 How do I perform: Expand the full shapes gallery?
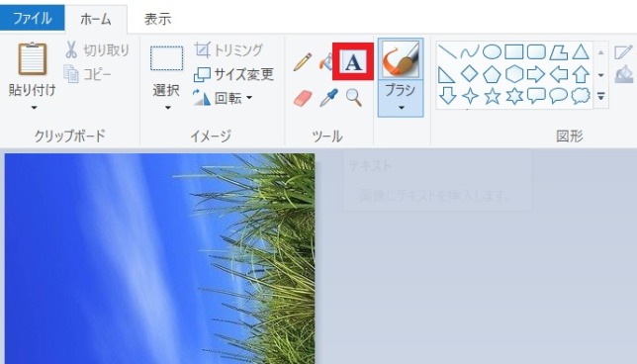[x=600, y=96]
